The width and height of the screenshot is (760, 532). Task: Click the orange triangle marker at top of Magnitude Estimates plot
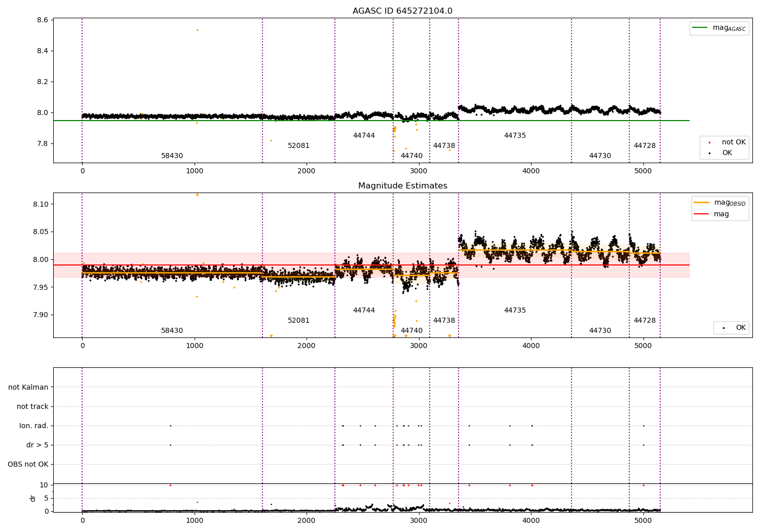[x=197, y=194]
